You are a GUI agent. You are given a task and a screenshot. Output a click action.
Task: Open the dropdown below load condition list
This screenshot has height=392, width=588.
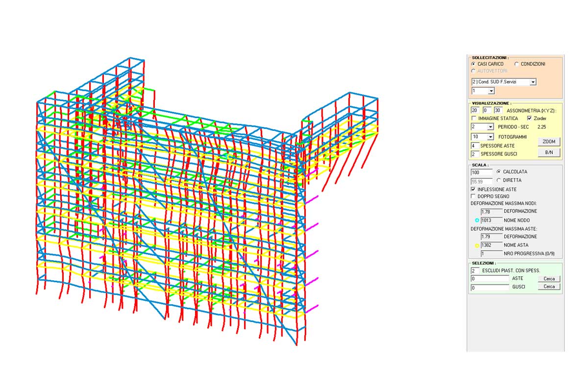[x=491, y=91]
